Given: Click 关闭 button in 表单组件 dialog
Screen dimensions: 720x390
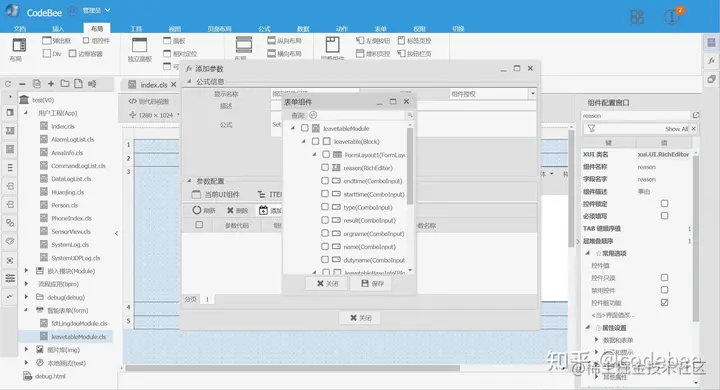Looking at the screenshot, I should [x=327, y=283].
